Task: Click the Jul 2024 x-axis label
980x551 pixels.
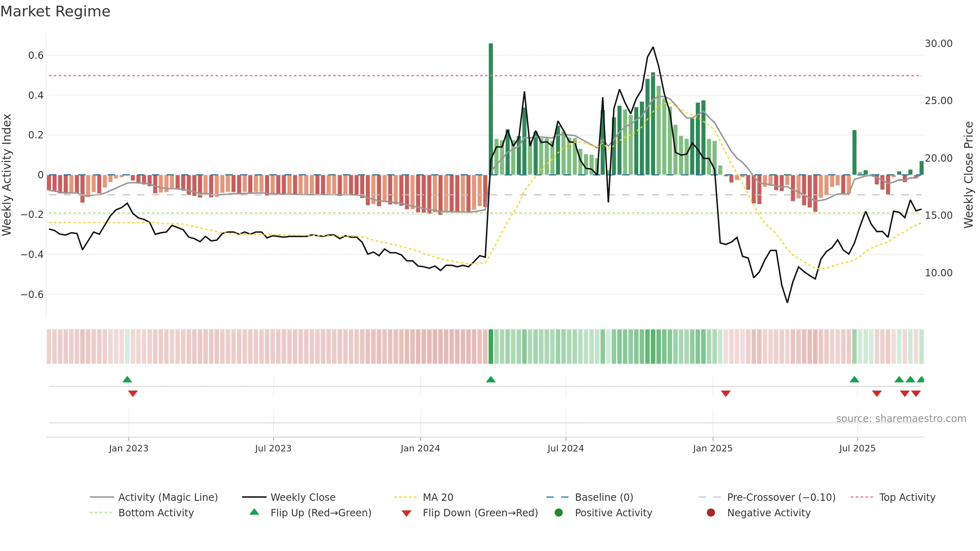Action: point(566,449)
